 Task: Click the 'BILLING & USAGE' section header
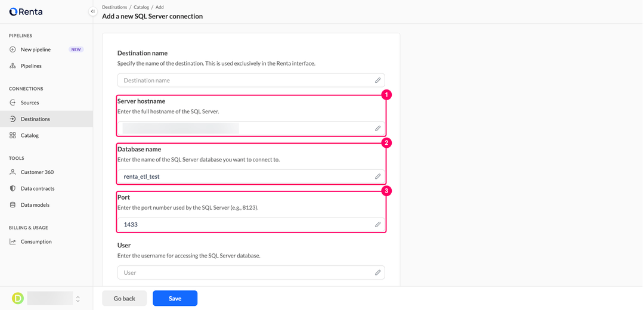coord(29,228)
